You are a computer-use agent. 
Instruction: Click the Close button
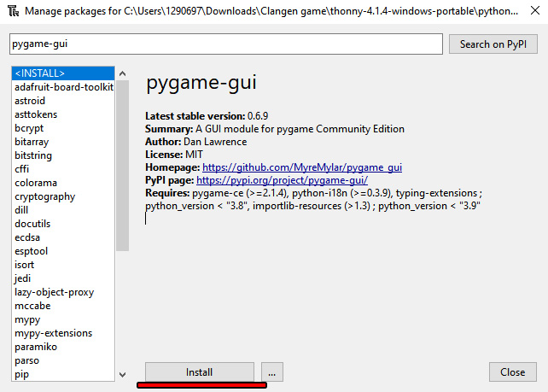(x=512, y=372)
